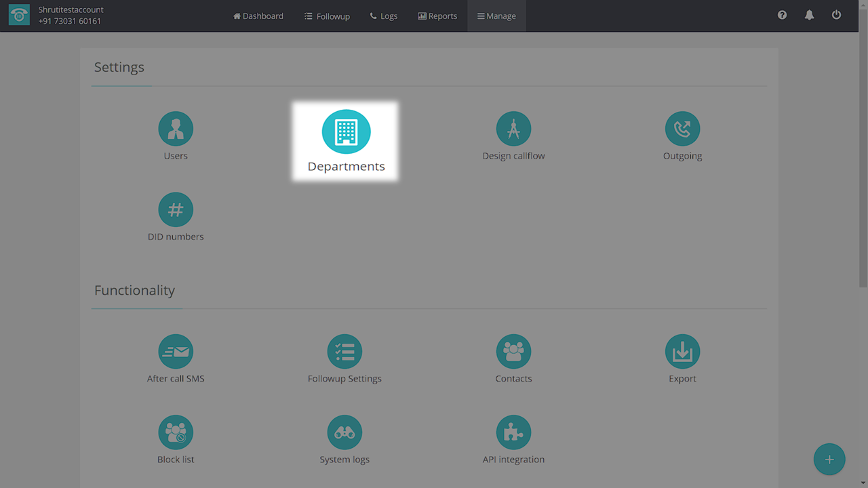This screenshot has width=868, height=488.
Task: Click the help question mark icon
Action: click(x=782, y=15)
